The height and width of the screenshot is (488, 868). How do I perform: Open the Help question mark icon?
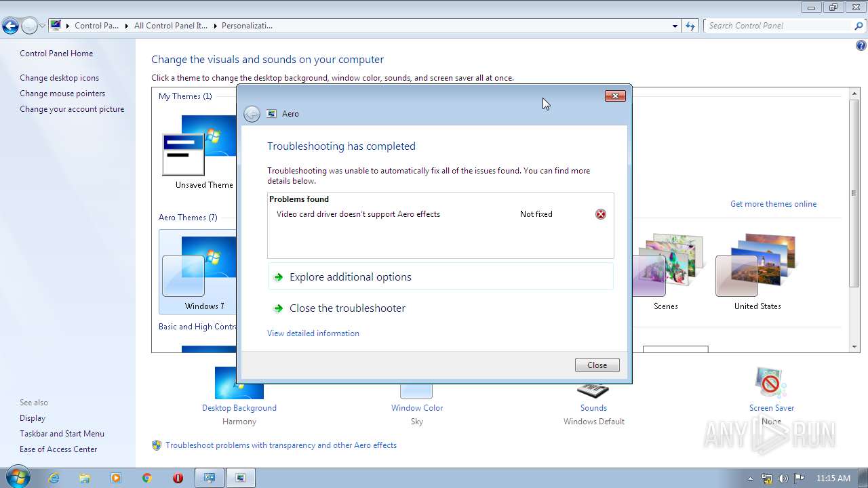(861, 46)
